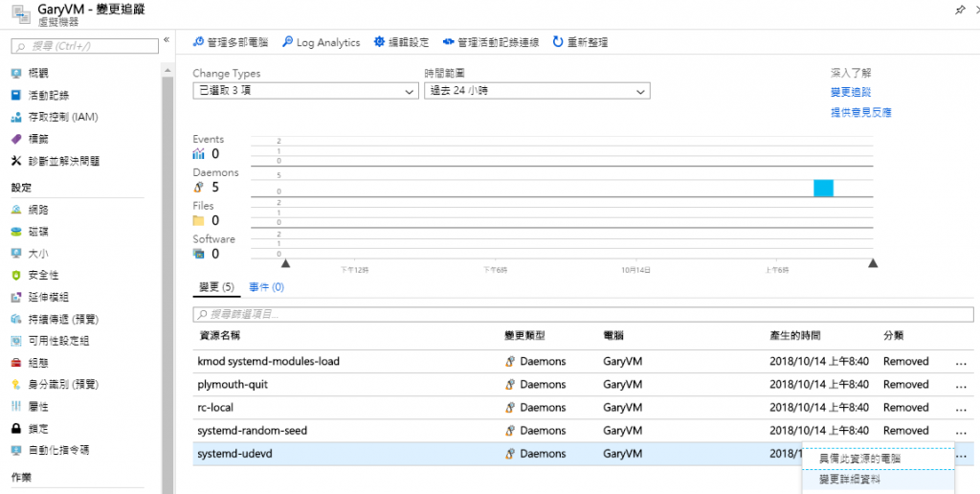
Task: Sort by 電腦 column header
Action: tap(613, 335)
